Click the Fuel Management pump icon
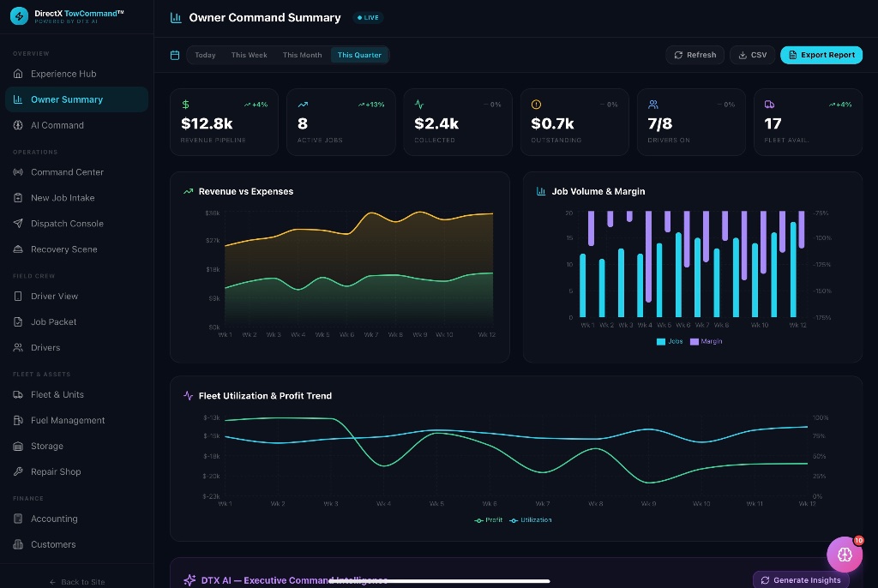The image size is (878, 588). pyautogui.click(x=18, y=420)
